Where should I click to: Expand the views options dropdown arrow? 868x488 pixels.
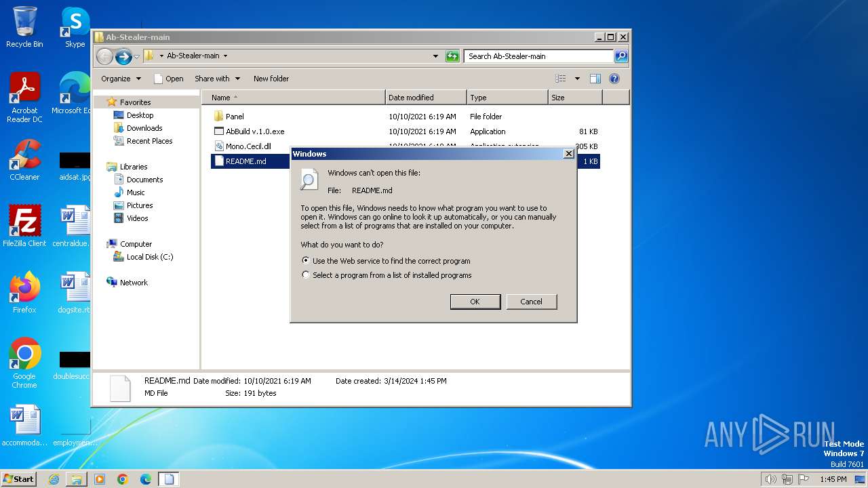[x=577, y=79]
